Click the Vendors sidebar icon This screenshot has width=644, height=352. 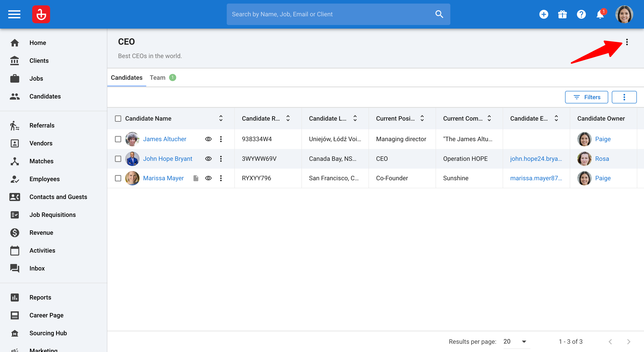pos(15,143)
